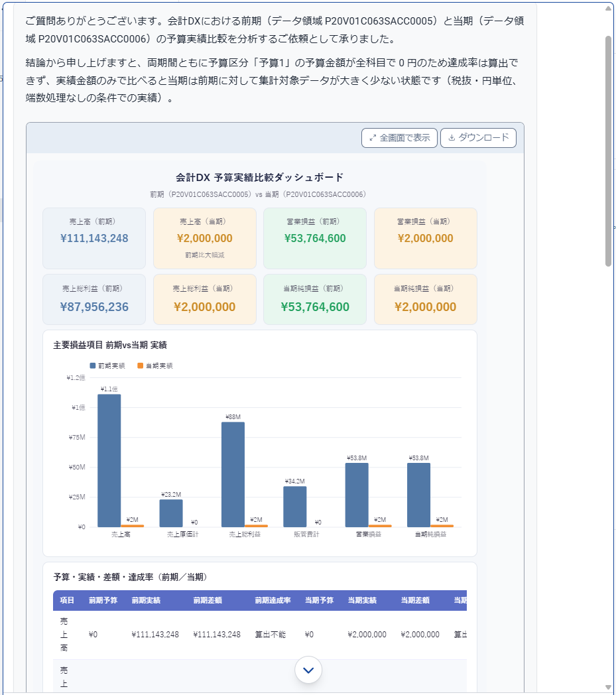Click the blue 売上総利益 chart bar
Image resolution: width=616 pixels, height=695 pixels.
[233, 474]
